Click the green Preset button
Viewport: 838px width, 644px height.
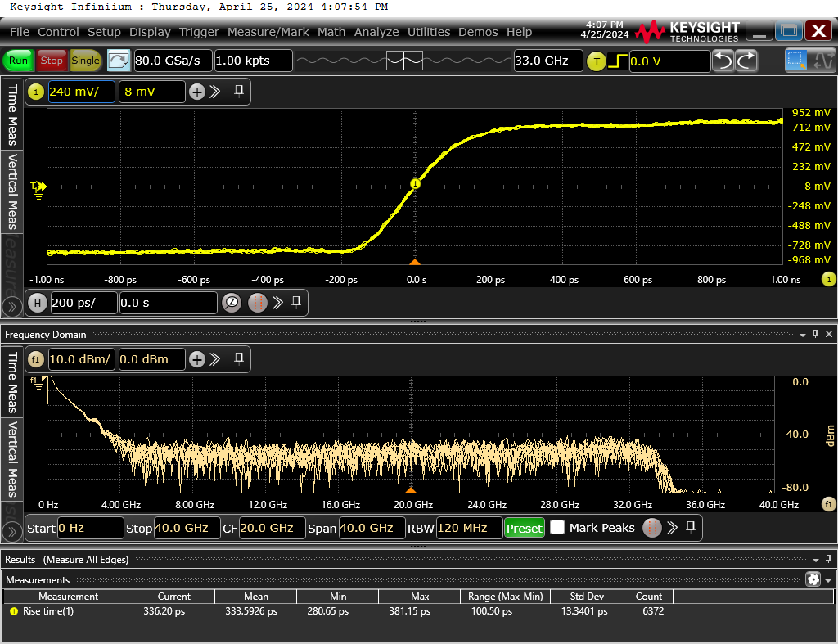coord(525,528)
